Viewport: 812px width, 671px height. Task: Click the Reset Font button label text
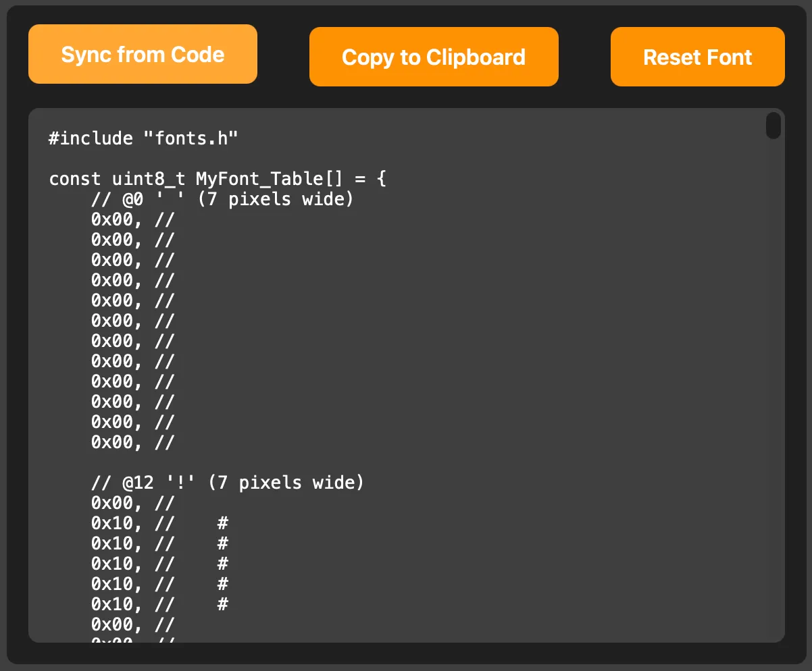697,57
